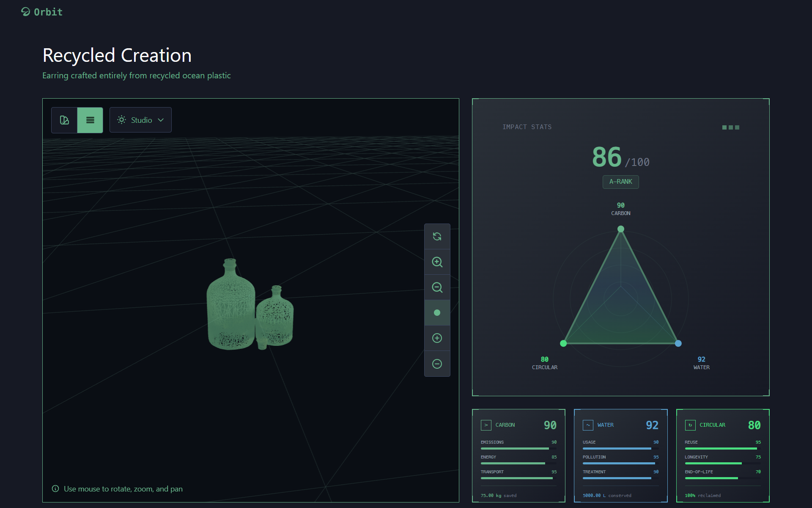Click the circled plus control
The image size is (812, 508).
(437, 338)
